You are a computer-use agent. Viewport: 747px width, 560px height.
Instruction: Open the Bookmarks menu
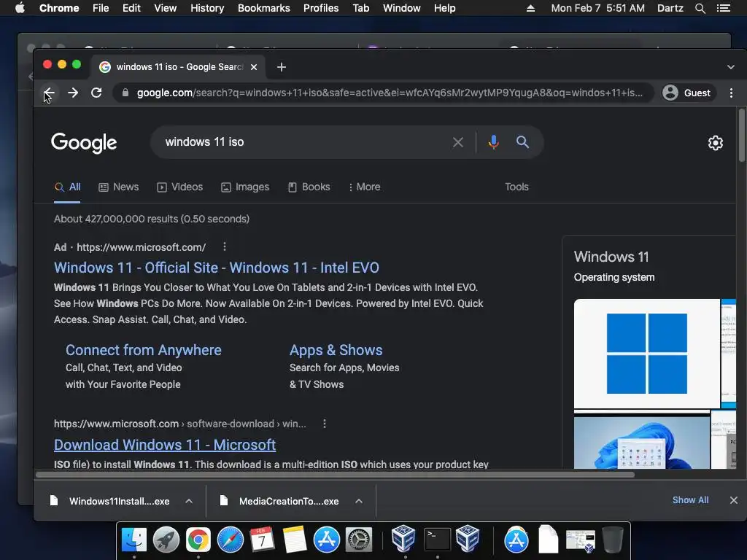coord(264,8)
